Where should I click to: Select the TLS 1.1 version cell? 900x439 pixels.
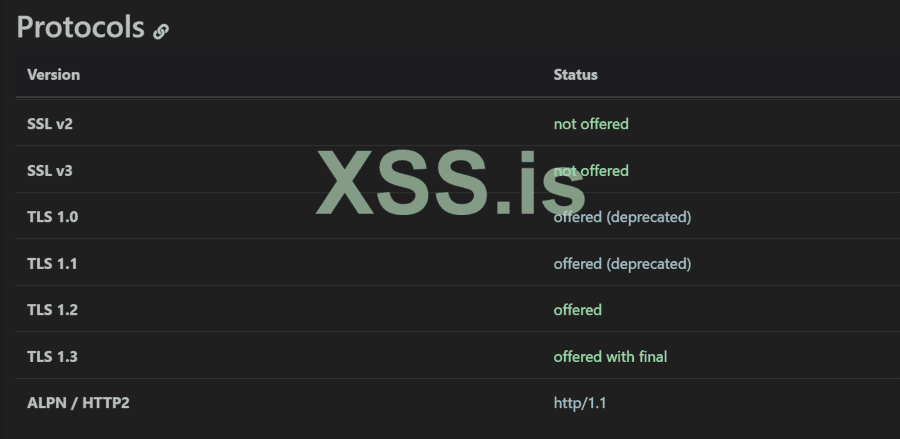coord(52,264)
